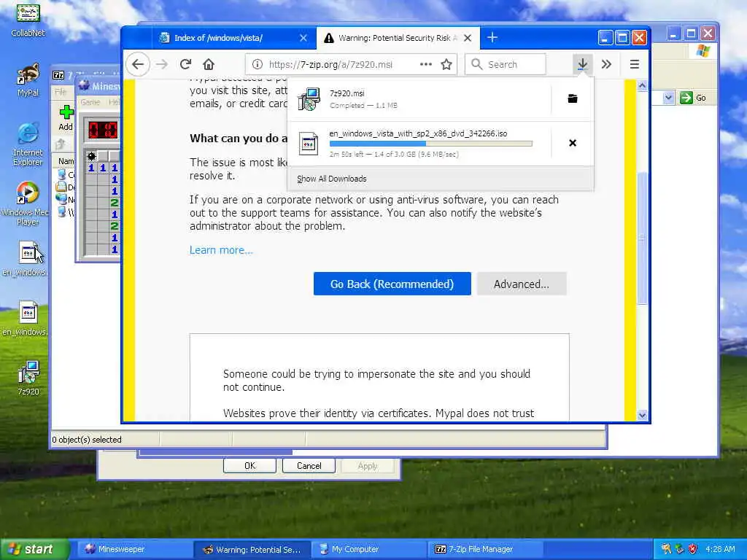
Task: Switch to Minesweeper taskbar button
Action: coord(136,549)
